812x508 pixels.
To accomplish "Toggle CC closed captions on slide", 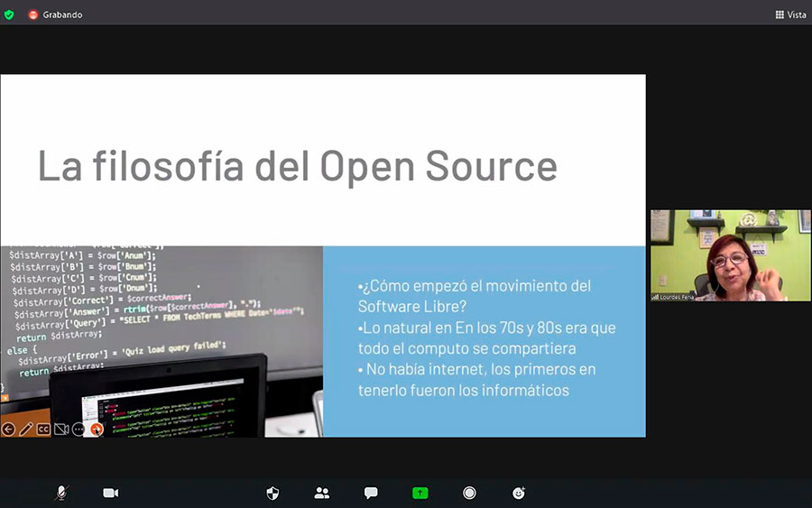I will point(43,429).
